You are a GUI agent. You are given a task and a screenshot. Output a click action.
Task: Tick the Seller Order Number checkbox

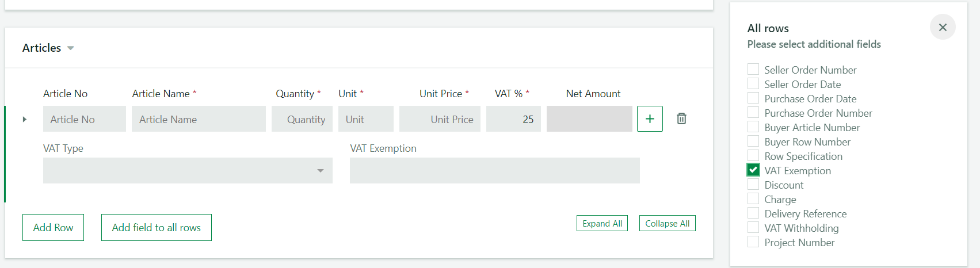tap(753, 69)
